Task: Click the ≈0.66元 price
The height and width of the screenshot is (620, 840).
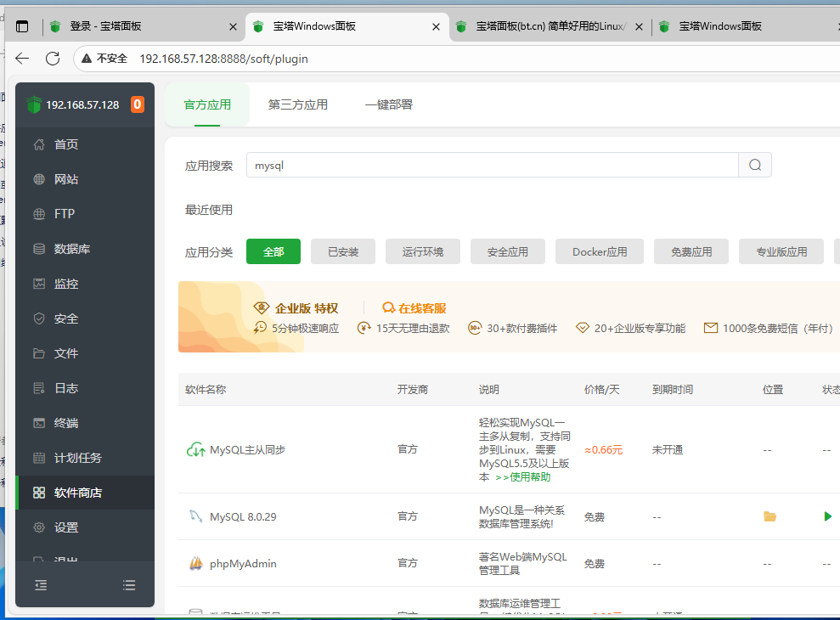Action: [603, 449]
